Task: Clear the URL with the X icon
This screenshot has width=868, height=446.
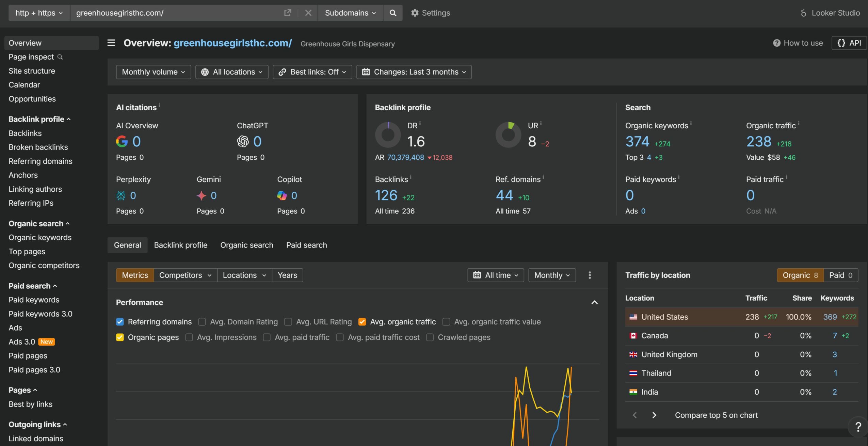Action: 308,13
